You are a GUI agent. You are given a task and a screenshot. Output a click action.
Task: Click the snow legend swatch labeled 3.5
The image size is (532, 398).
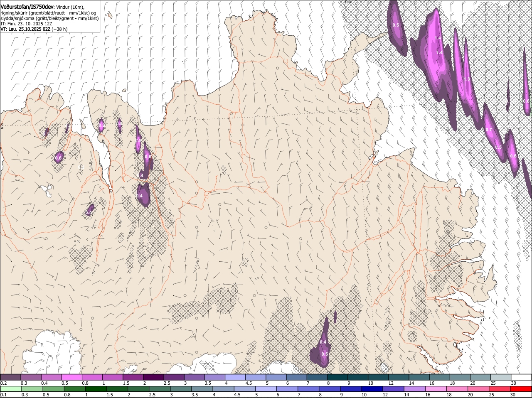215,377
